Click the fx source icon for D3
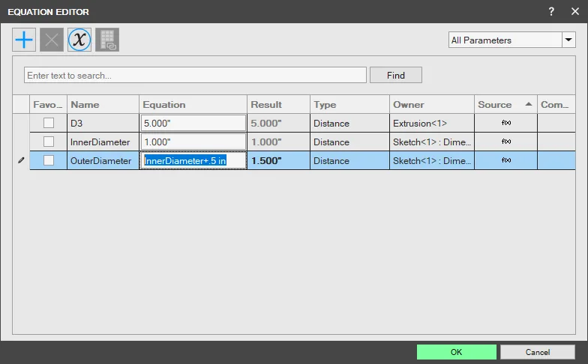 pos(505,123)
